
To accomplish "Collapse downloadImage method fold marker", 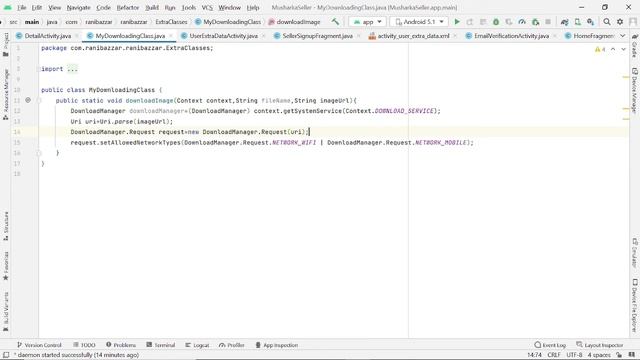I will click(39, 100).
